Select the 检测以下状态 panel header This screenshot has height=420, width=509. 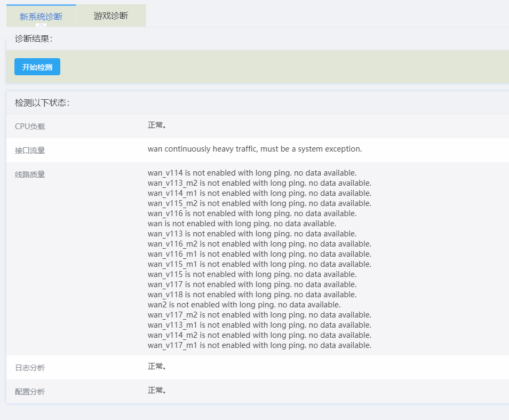(42, 102)
